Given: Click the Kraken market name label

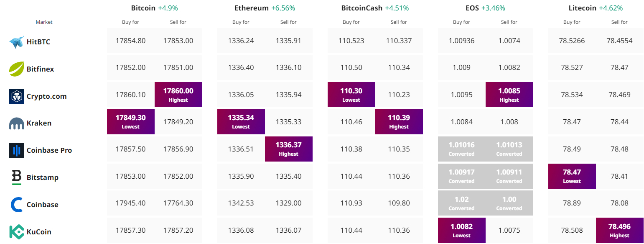Looking at the screenshot, I should (39, 123).
